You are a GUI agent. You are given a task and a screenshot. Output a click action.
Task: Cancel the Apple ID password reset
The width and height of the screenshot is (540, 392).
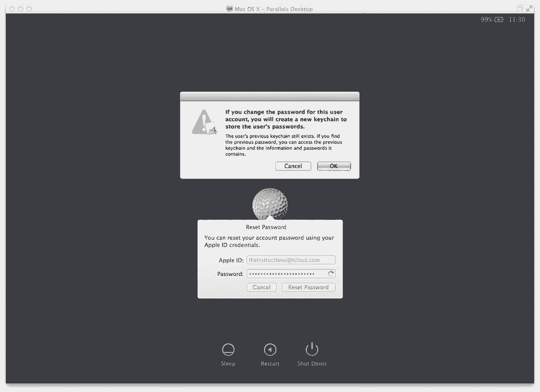coord(261,287)
